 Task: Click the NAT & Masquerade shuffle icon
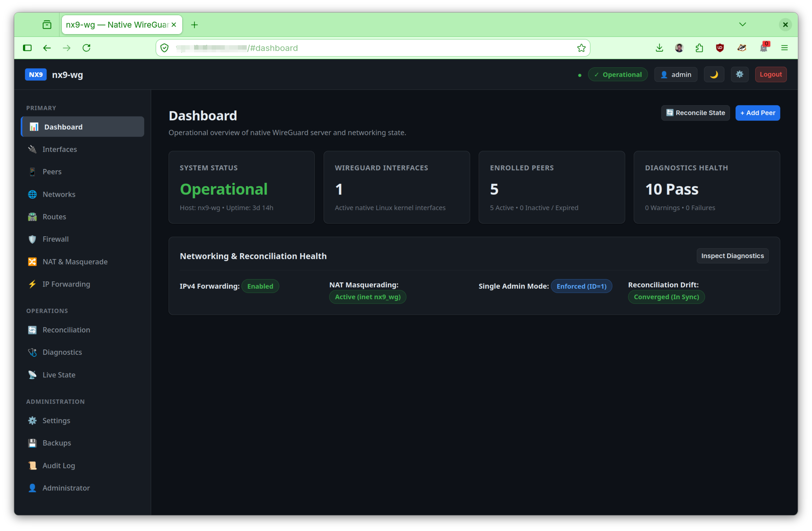(32, 262)
